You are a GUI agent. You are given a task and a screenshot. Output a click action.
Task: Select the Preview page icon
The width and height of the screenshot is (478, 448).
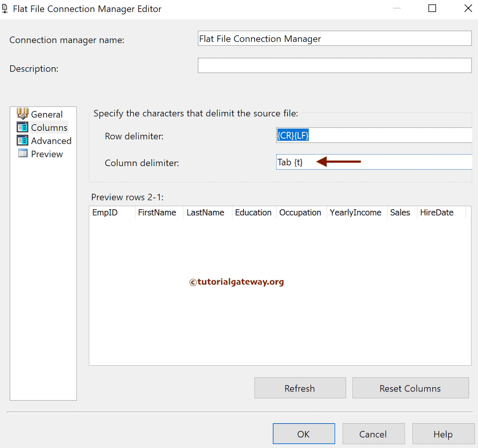pyautogui.click(x=22, y=154)
